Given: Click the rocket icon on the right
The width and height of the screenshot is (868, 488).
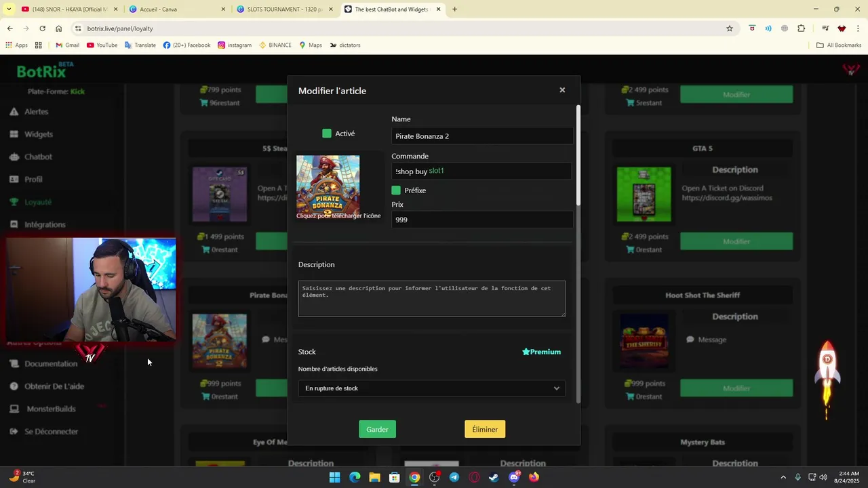Looking at the screenshot, I should coord(827,380).
